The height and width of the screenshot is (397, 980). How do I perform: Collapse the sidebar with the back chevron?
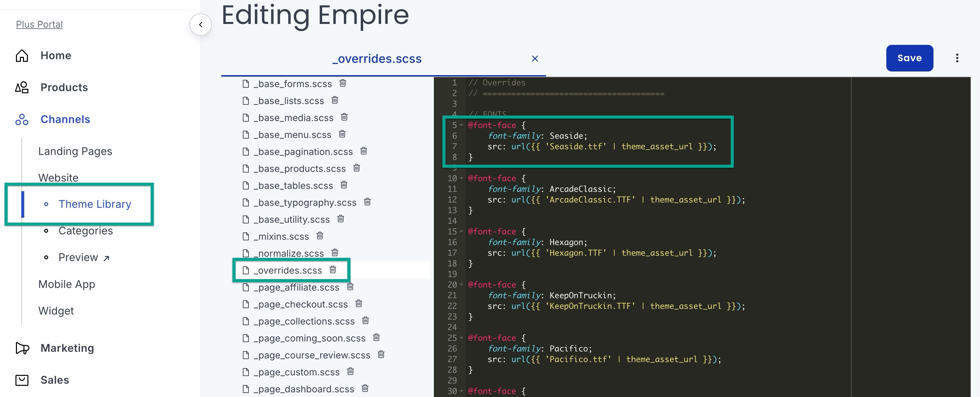click(201, 24)
